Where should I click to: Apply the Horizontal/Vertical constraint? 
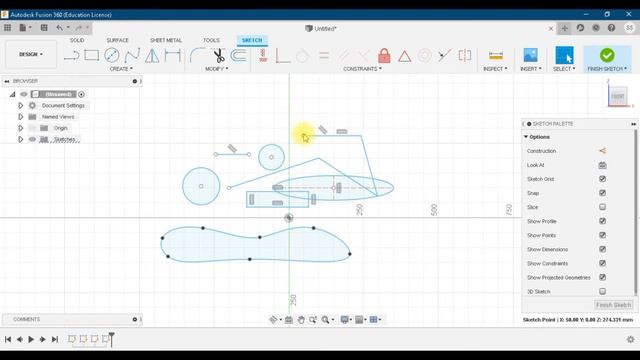[263, 55]
